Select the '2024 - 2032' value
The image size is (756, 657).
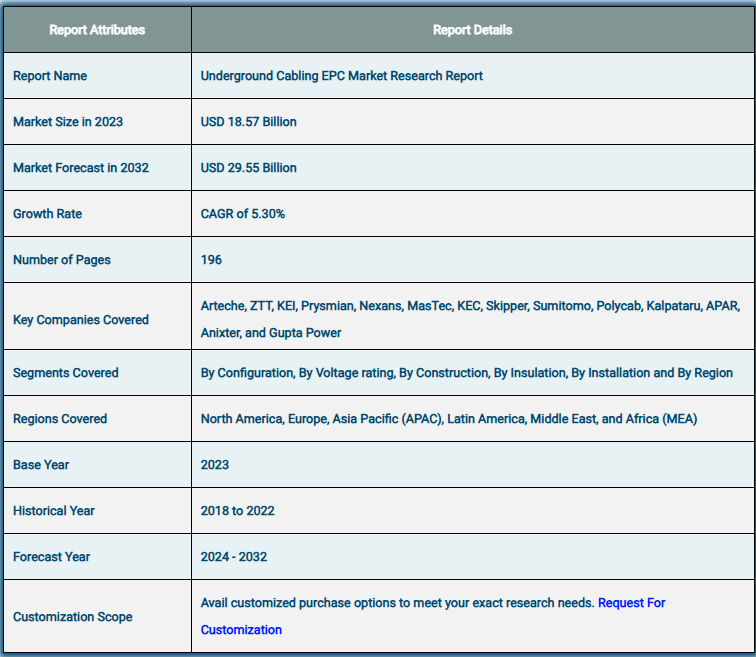pyautogui.click(x=234, y=557)
